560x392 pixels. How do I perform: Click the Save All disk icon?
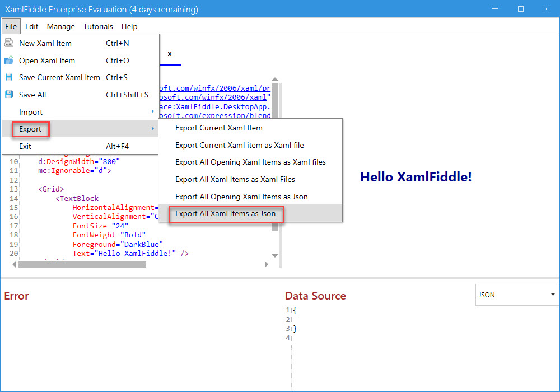pyautogui.click(x=9, y=95)
